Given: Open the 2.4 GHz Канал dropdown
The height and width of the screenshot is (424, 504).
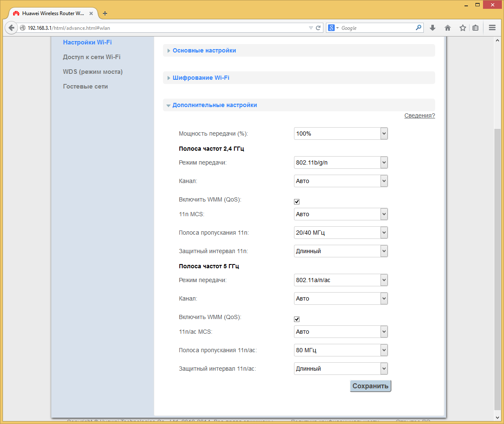Looking at the screenshot, I should click(x=341, y=181).
